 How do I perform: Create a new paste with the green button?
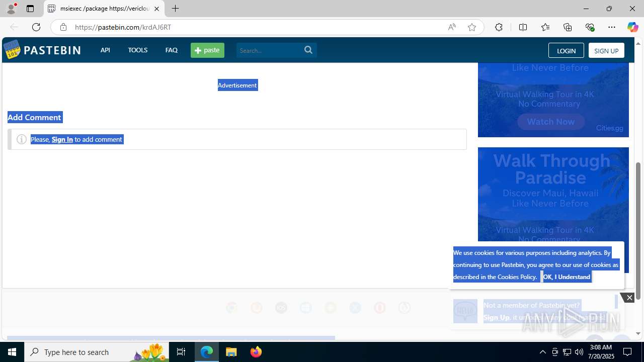[207, 50]
